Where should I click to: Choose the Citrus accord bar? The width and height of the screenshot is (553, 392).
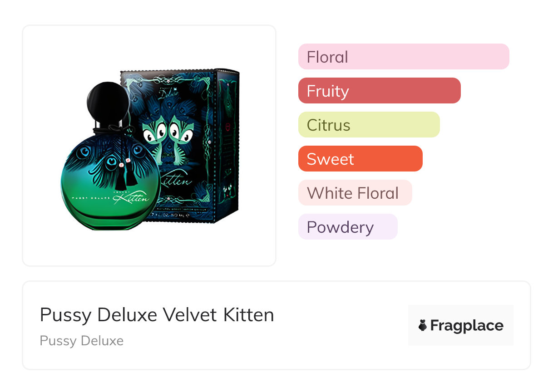point(369,125)
